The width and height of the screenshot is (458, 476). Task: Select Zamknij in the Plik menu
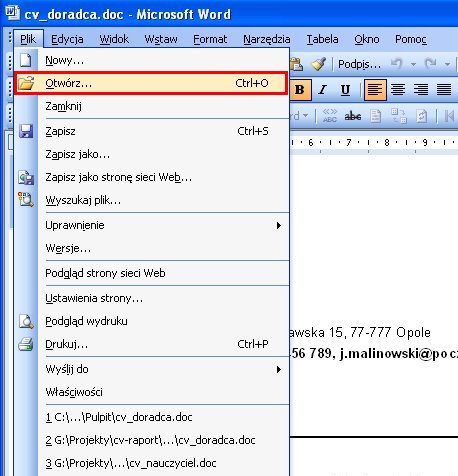click(x=151, y=106)
